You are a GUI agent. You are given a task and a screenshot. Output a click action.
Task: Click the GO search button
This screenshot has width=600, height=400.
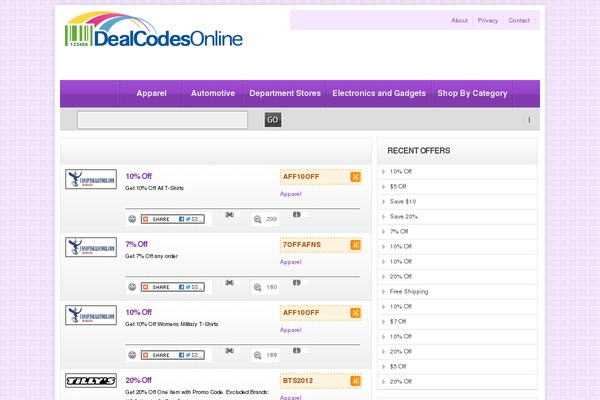pos(273,120)
